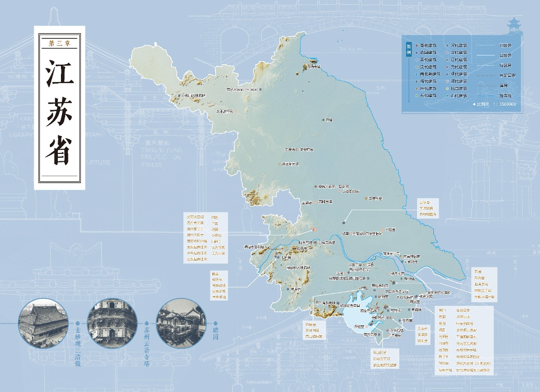Image resolution: width=540 pixels, height=392 pixels.
Task: Click 拙政园 in the Suzhou callout list
Action: [443, 350]
